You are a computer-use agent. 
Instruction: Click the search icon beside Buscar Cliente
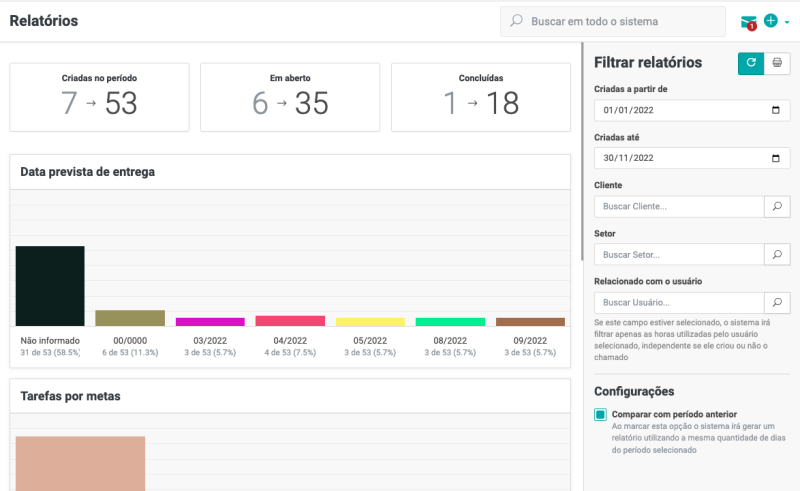pyautogui.click(x=777, y=206)
